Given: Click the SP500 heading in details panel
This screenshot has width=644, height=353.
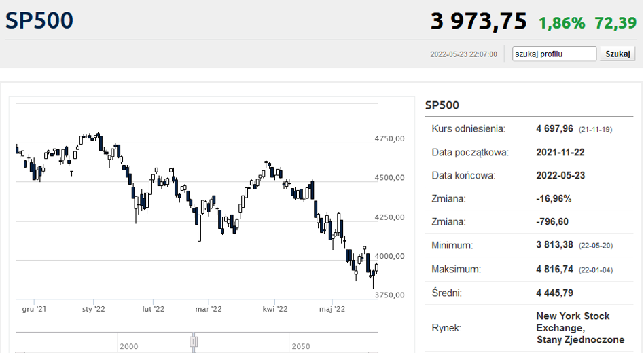Looking at the screenshot, I should (442, 105).
